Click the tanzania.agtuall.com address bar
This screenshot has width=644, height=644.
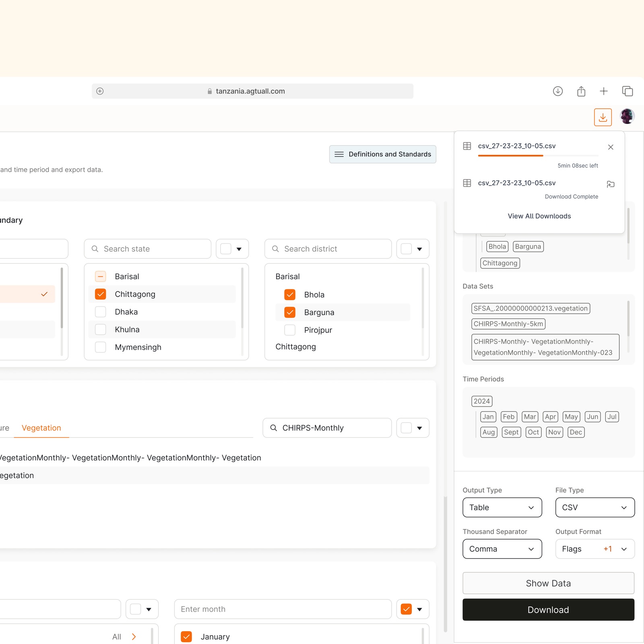[x=252, y=91]
